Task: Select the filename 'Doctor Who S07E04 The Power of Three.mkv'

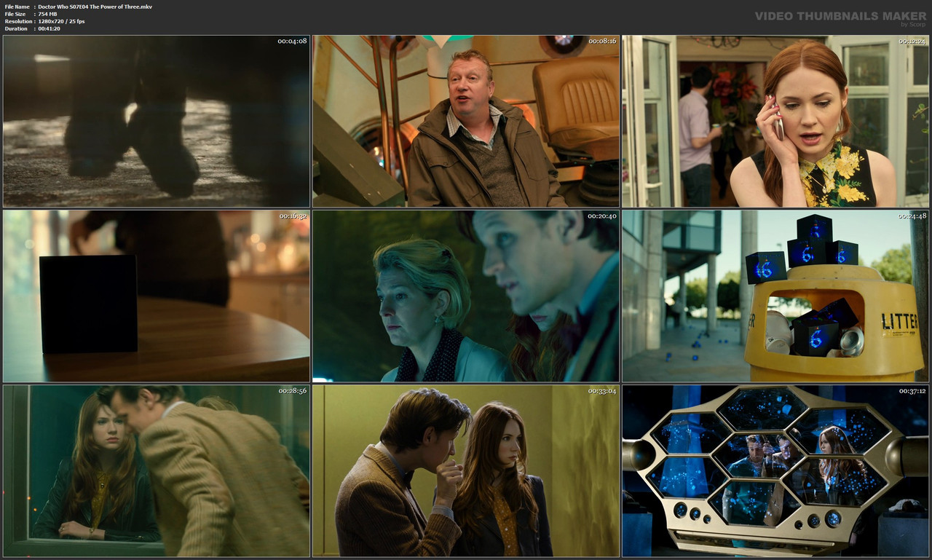Action: point(96,6)
